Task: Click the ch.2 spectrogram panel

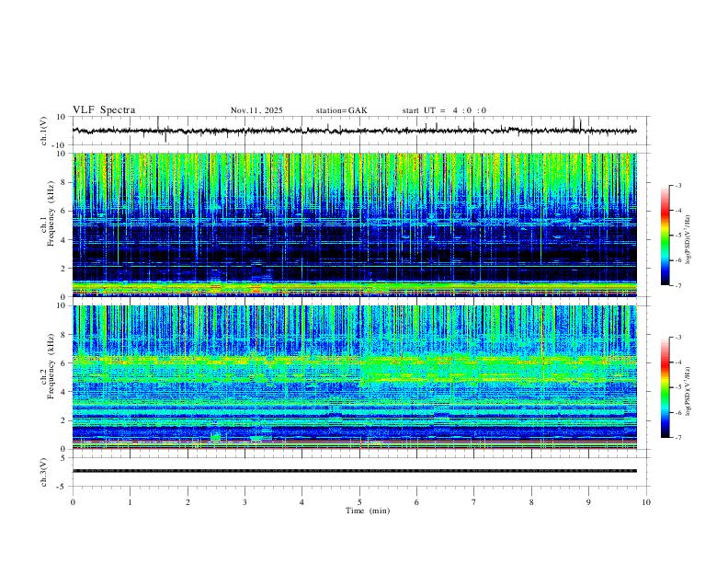Action: point(354,377)
